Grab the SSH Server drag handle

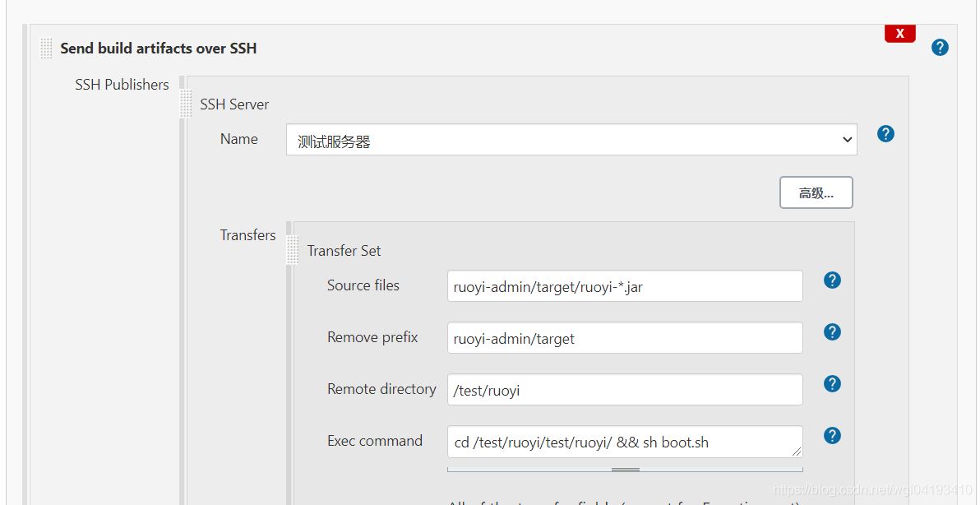186,104
